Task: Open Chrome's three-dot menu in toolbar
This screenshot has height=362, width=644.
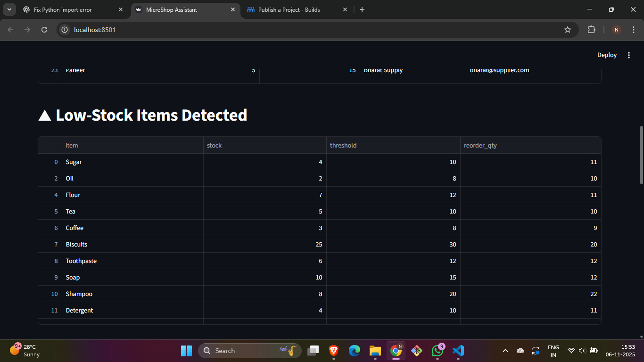Action: pyautogui.click(x=633, y=30)
